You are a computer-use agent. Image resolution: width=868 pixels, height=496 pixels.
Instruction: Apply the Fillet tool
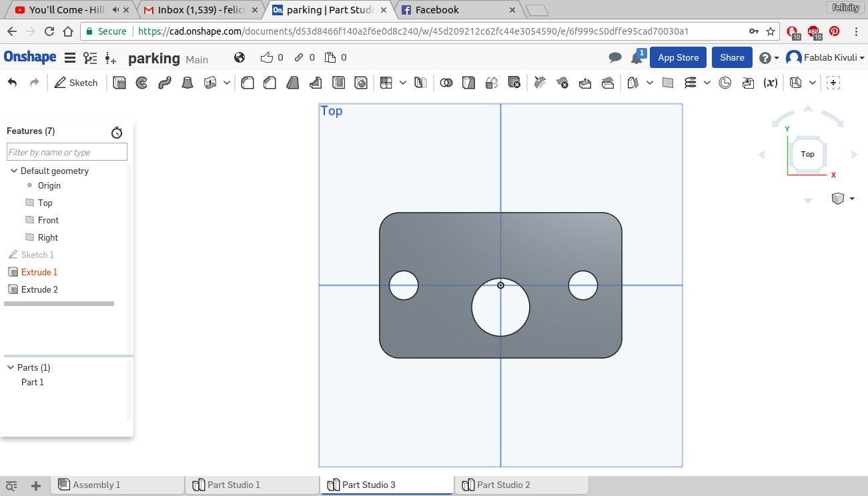pos(248,83)
